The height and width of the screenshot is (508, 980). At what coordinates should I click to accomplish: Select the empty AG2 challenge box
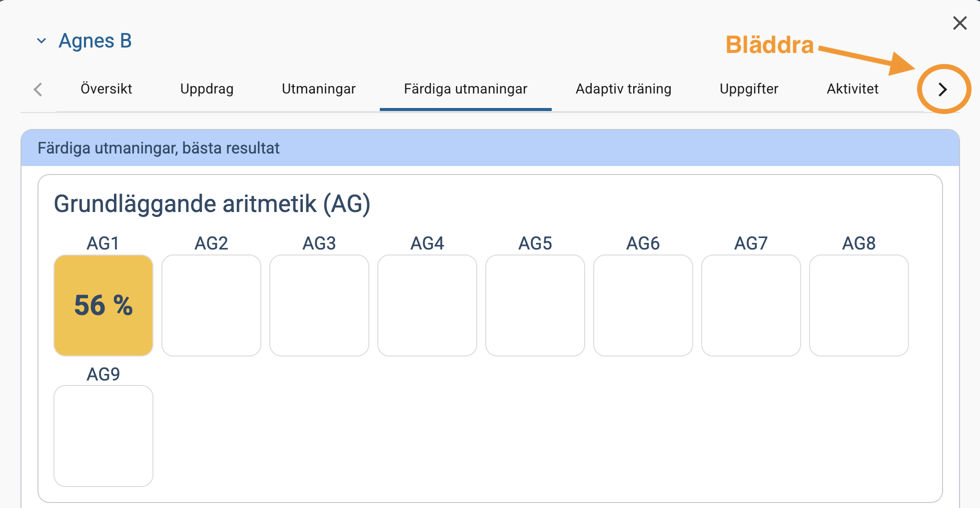click(211, 305)
